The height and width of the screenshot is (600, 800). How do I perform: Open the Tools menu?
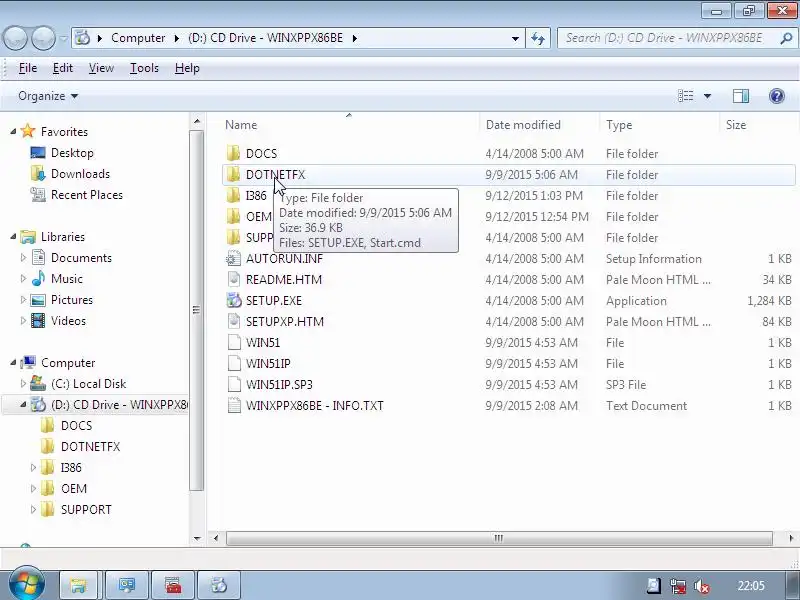point(144,68)
